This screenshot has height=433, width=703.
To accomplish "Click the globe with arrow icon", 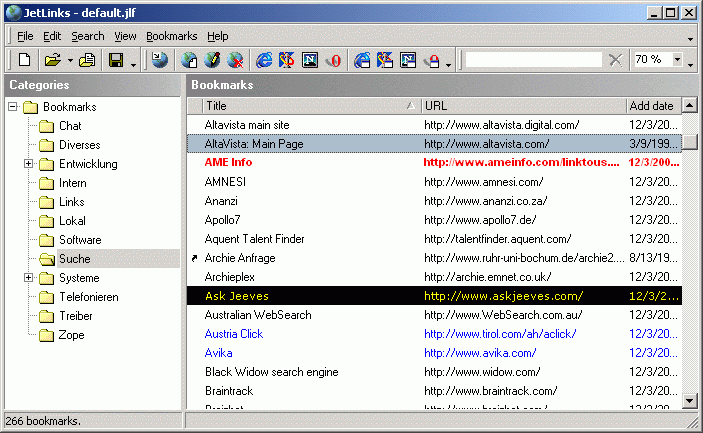I will 159,60.
